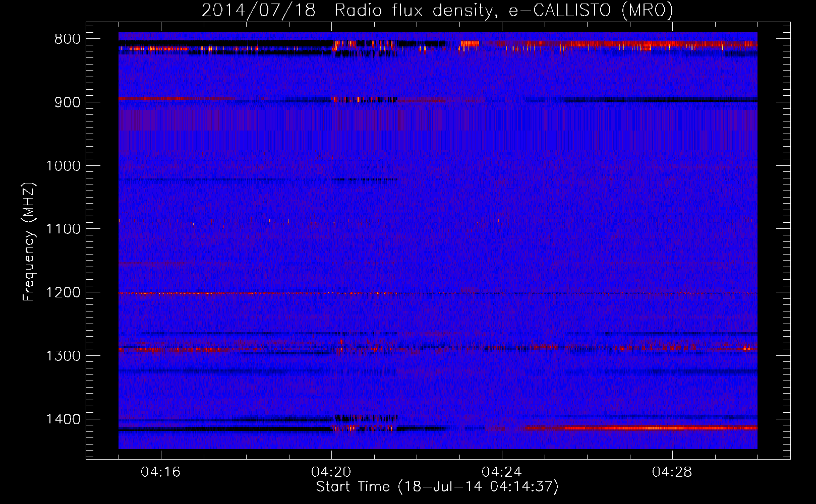Click the 04:20 time tick label
The height and width of the screenshot is (504, 816).
(x=331, y=472)
